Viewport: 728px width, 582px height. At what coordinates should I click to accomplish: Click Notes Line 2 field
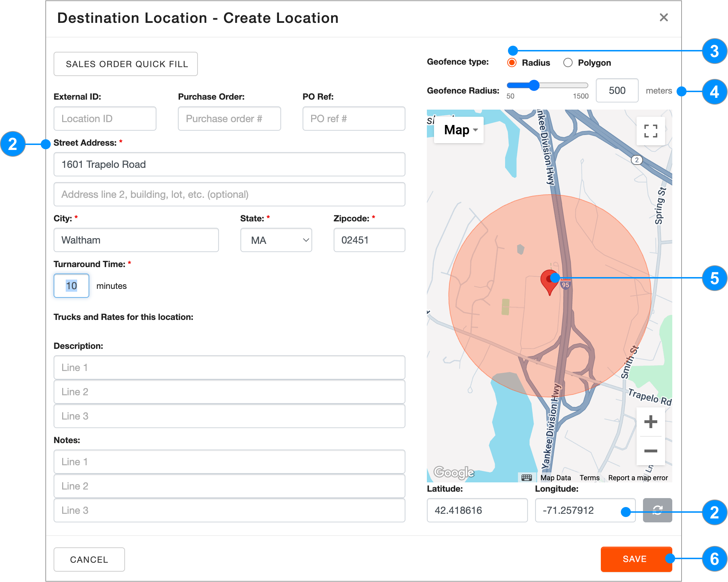tap(229, 486)
